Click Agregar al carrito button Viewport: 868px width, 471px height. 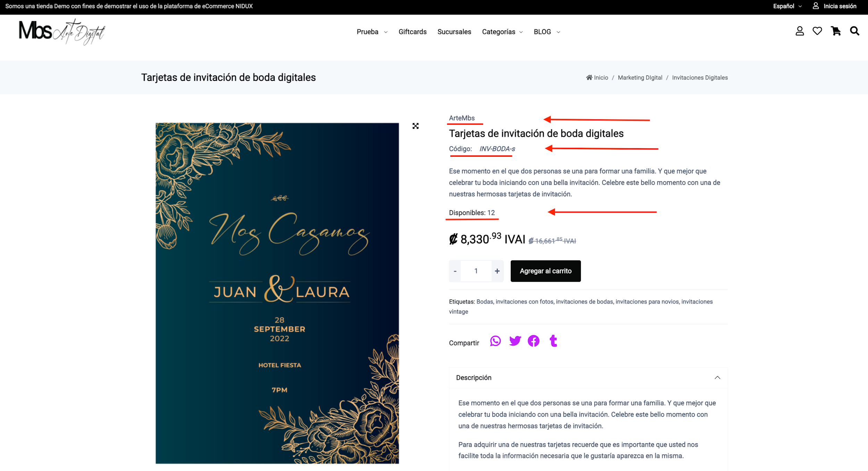(545, 271)
